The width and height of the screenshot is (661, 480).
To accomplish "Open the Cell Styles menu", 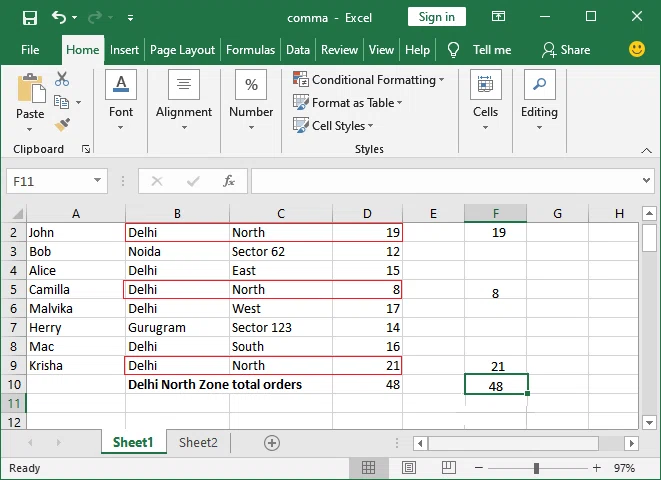I will coord(333,125).
